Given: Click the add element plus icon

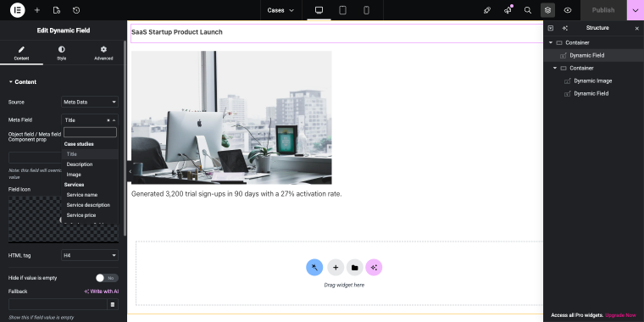Looking at the screenshot, I should tap(37, 10).
